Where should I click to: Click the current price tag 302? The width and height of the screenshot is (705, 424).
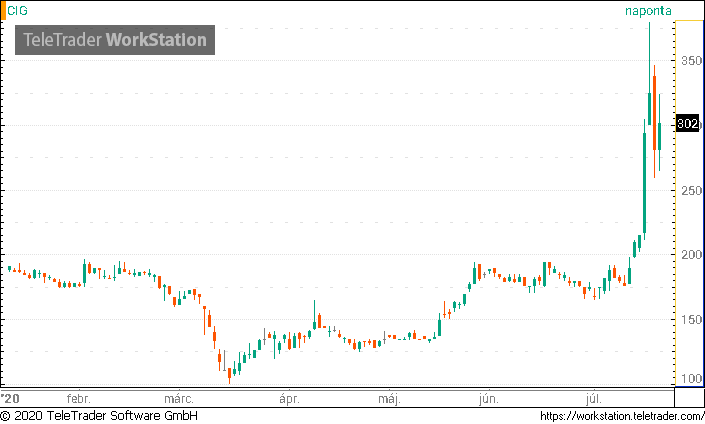point(687,124)
